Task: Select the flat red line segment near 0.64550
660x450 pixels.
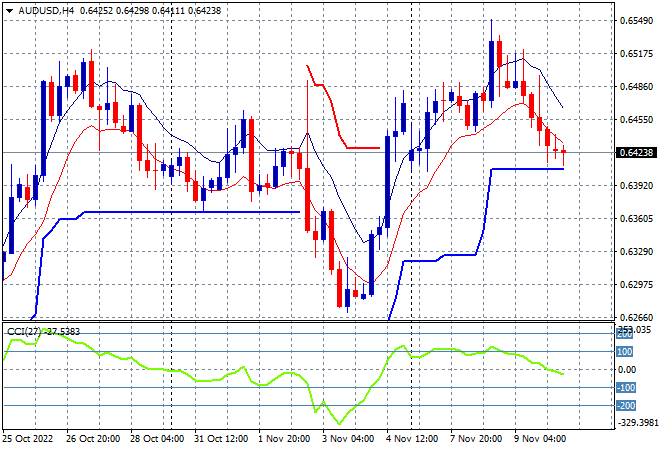Action: click(x=362, y=148)
